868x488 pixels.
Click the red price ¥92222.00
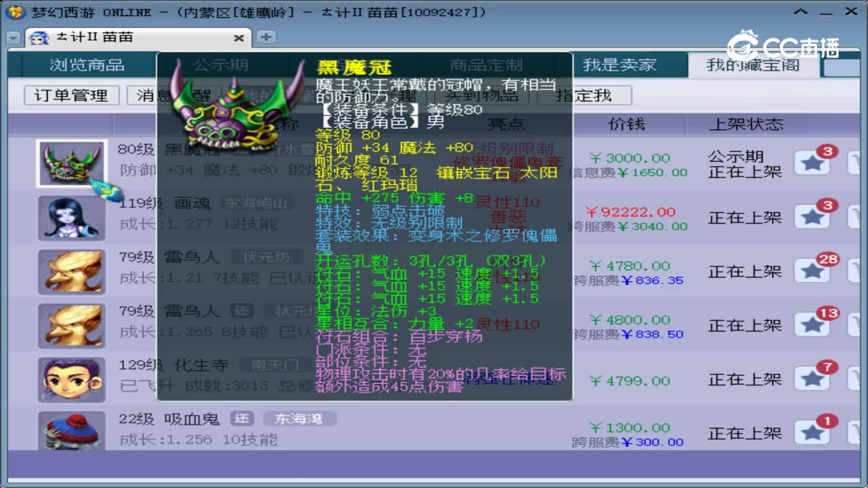coord(631,212)
